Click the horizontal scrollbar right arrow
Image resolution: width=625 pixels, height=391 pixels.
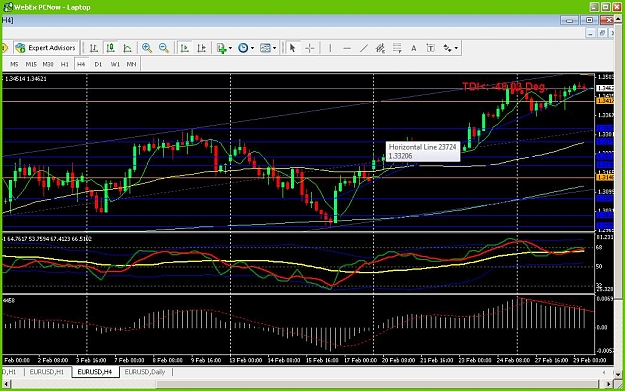point(608,384)
